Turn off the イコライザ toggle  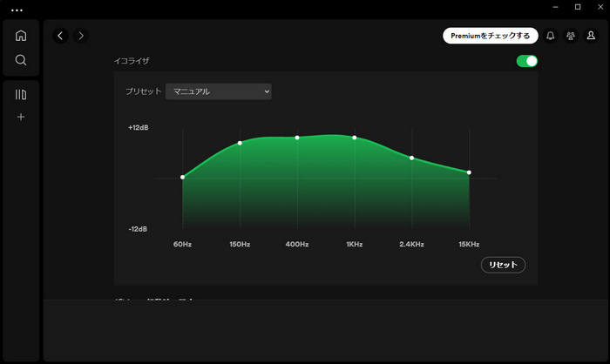[x=526, y=61]
